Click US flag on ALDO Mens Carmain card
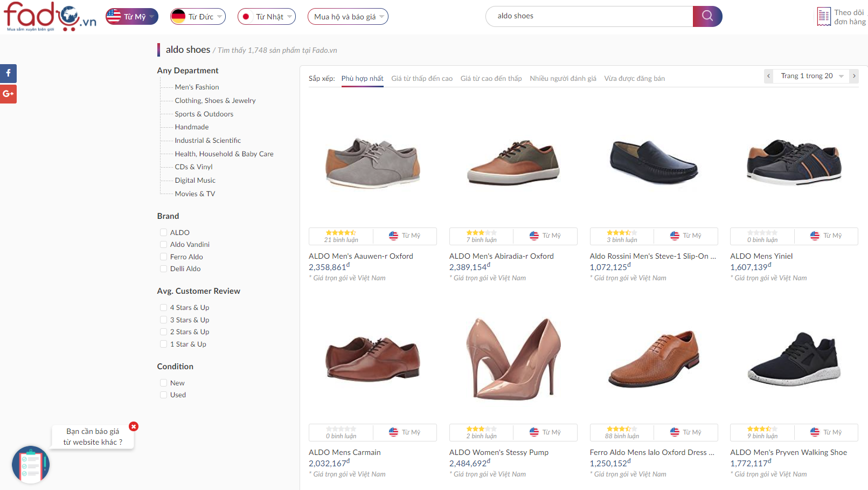This screenshot has height=490, width=868. click(x=393, y=432)
